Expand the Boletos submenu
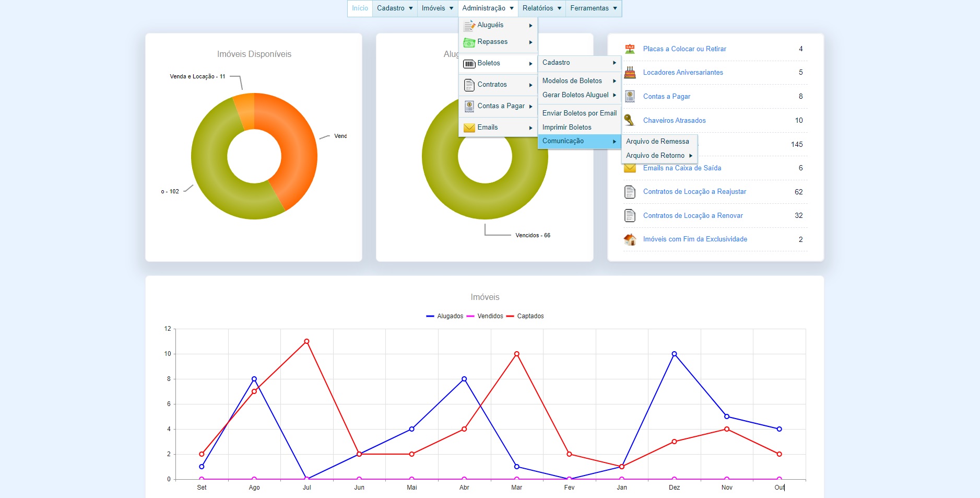 [498, 63]
